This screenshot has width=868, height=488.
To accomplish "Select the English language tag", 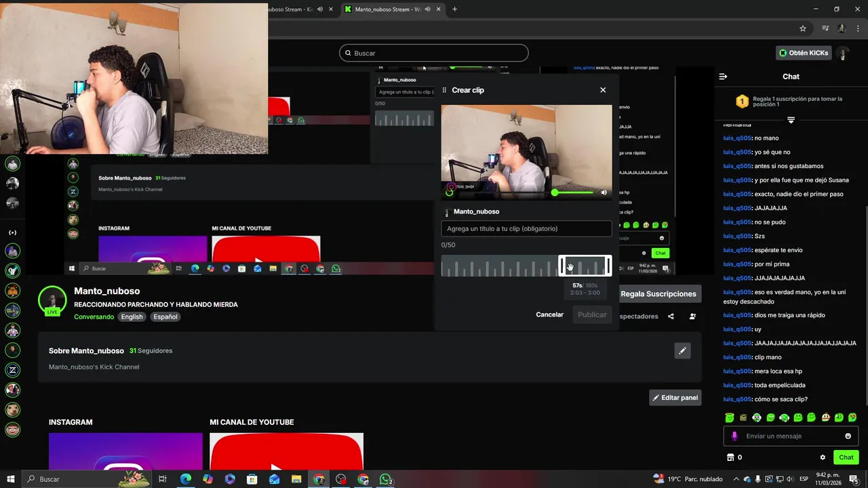I will tap(132, 317).
